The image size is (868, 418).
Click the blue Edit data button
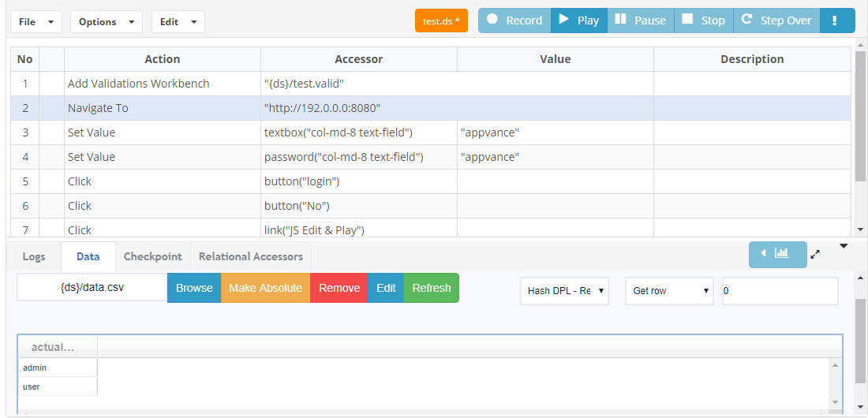[386, 288]
